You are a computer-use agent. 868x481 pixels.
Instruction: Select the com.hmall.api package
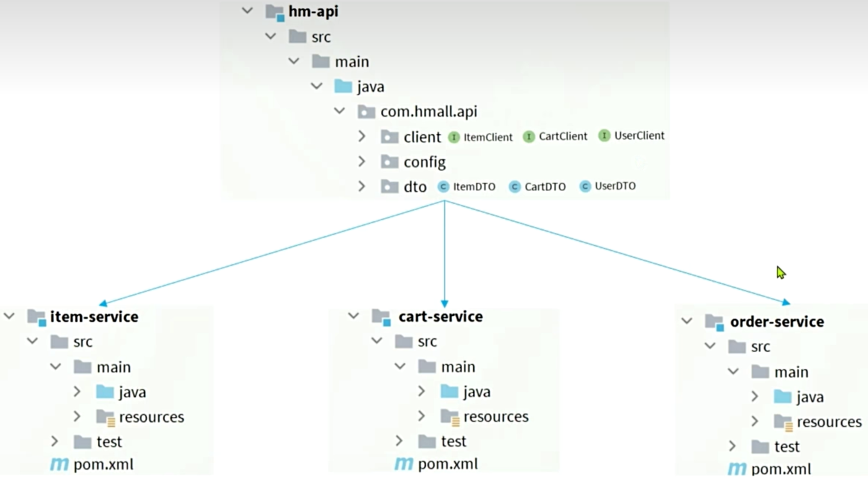(429, 112)
